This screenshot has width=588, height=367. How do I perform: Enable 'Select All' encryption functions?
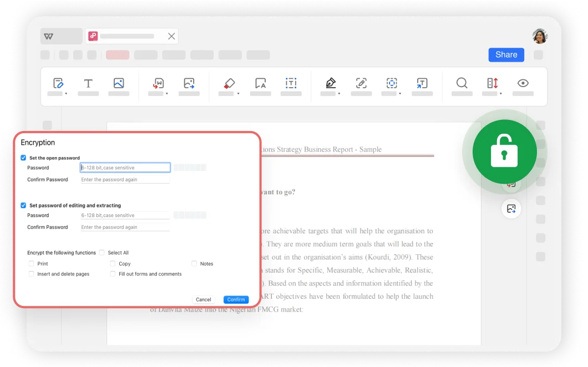pos(102,252)
